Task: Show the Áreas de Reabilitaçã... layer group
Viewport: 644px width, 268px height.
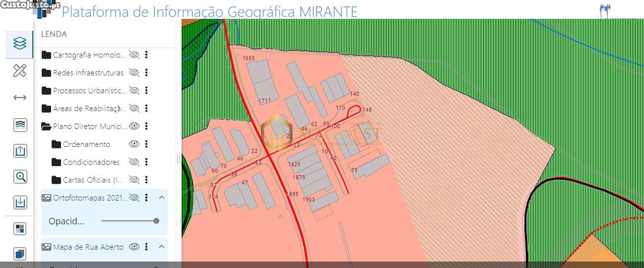Action: coord(134,108)
